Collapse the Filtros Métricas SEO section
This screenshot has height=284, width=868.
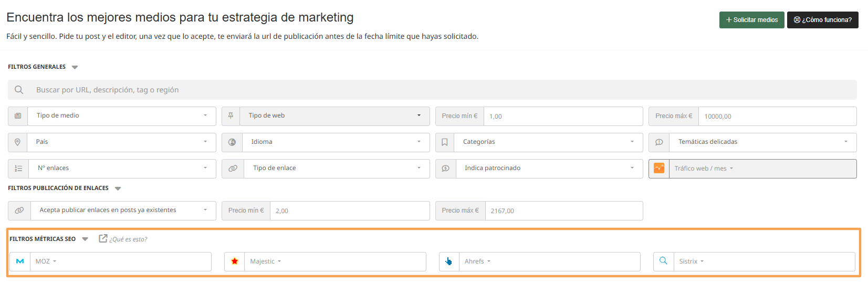click(85, 239)
